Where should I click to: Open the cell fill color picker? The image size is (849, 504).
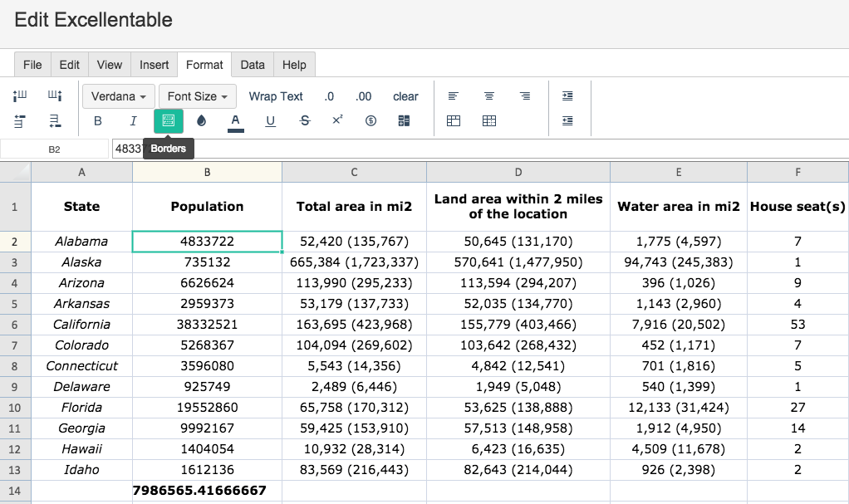pyautogui.click(x=201, y=121)
